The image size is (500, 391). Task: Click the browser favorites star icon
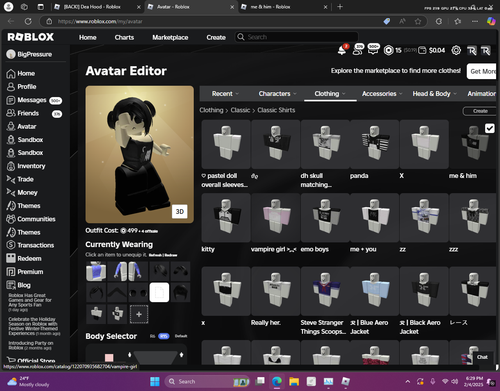pos(418,21)
